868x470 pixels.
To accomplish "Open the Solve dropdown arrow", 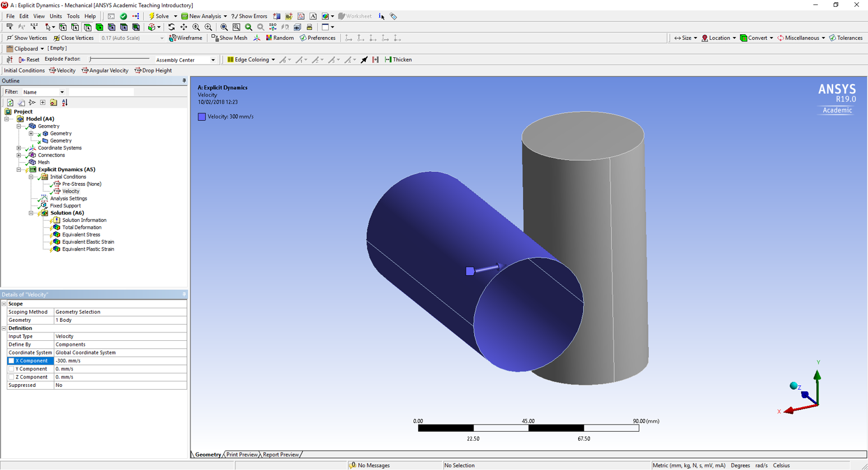I will pyautogui.click(x=175, y=16).
